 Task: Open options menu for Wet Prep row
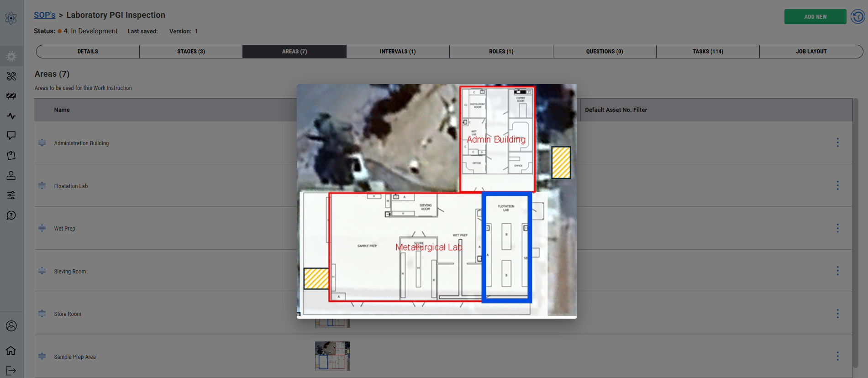coord(837,228)
